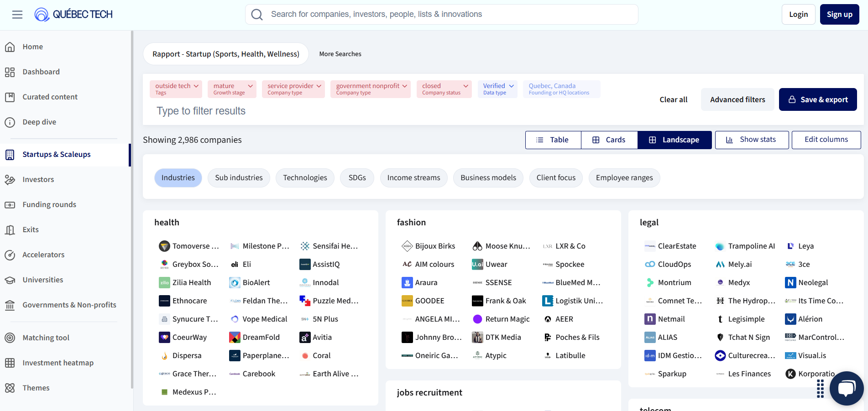868x411 pixels.
Task: Open the mature Growth stage dropdown
Action: point(232,89)
